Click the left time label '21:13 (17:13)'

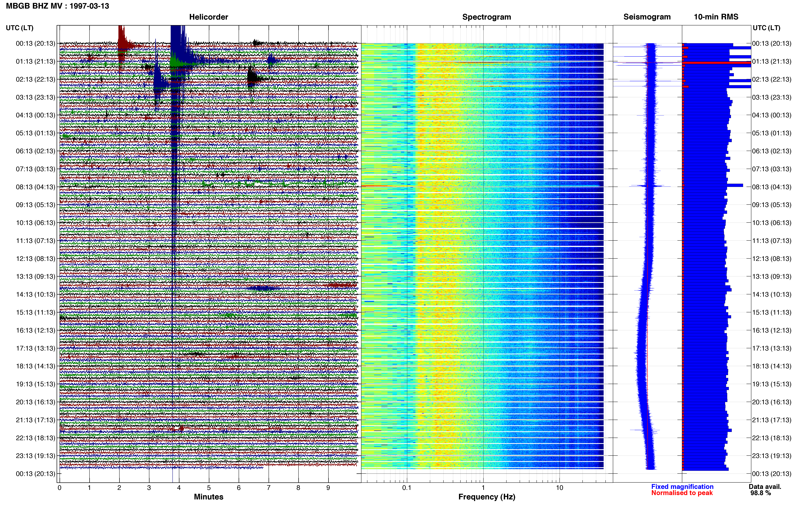(36, 420)
